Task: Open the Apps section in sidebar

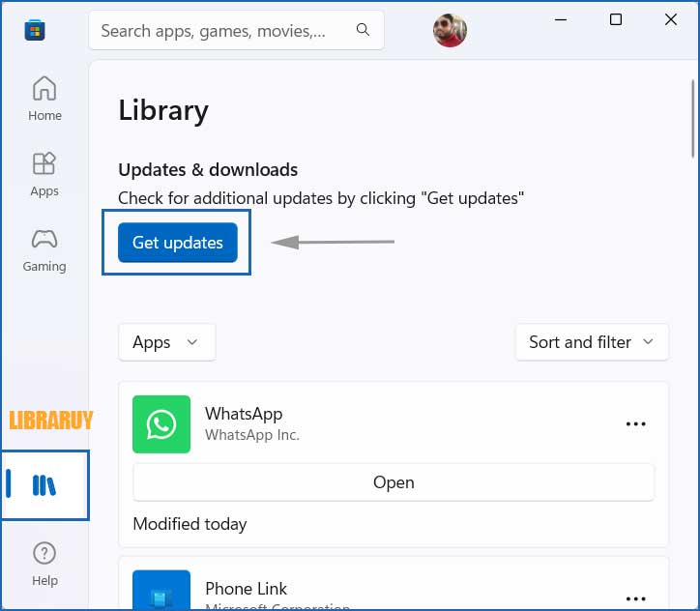Action: (x=44, y=175)
